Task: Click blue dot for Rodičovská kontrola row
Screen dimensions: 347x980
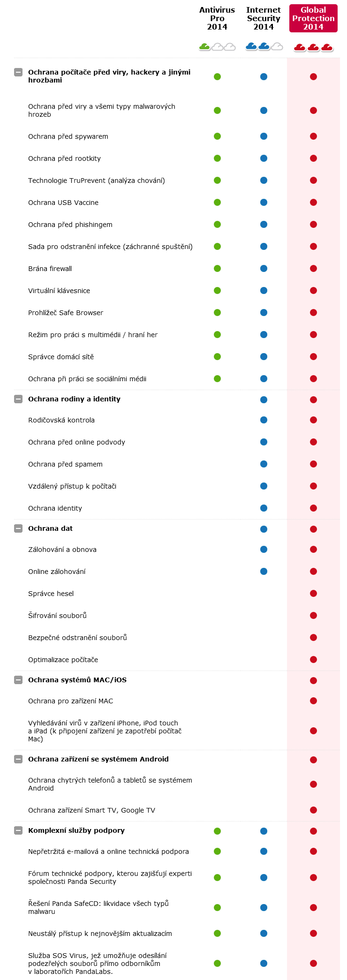Action: (264, 420)
